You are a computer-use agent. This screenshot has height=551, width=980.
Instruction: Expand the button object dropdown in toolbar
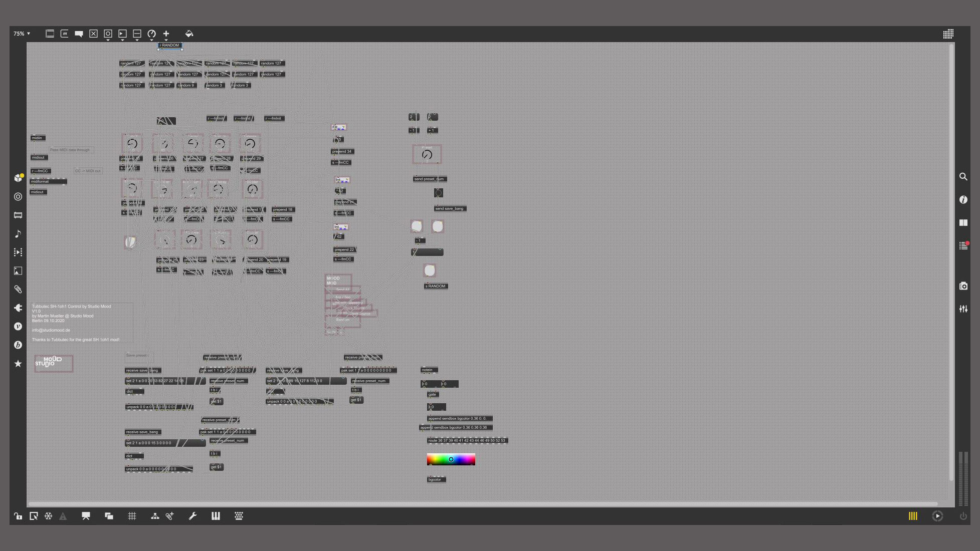(108, 40)
